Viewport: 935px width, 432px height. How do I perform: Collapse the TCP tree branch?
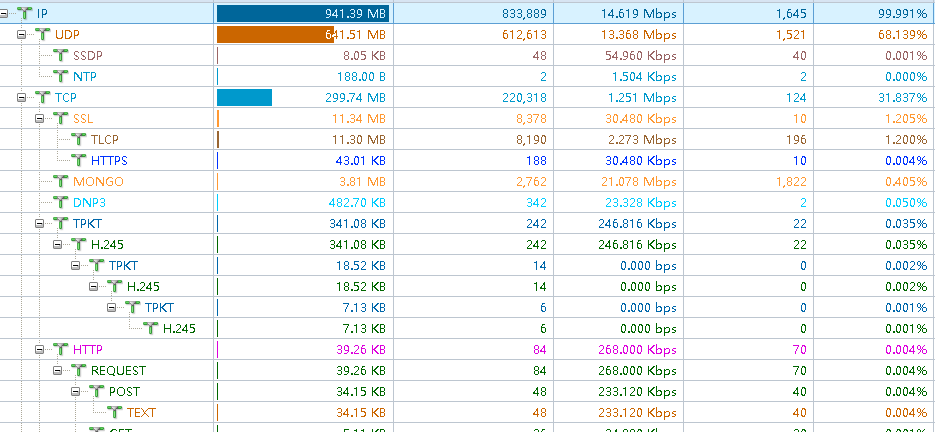(21, 97)
